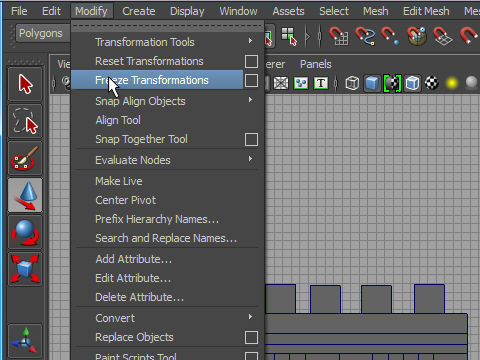480x360 pixels.
Task: Toggle shadows gray sphere icon
Action: [x=471, y=82]
